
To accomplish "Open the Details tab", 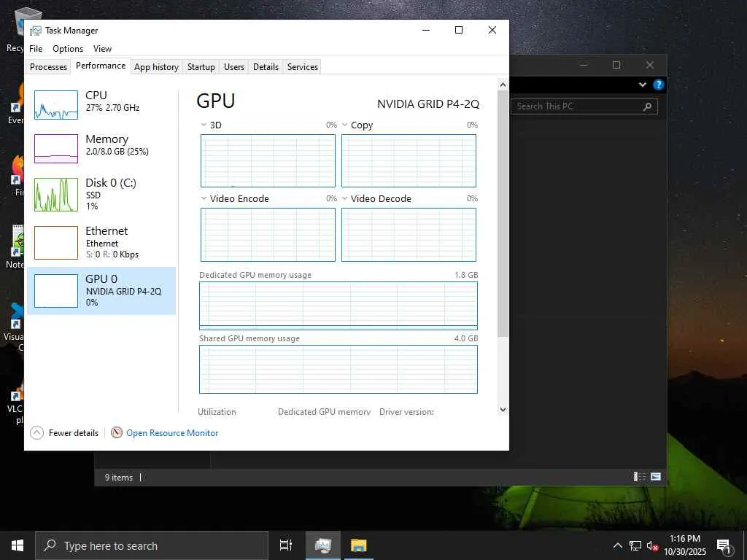I will [x=266, y=67].
